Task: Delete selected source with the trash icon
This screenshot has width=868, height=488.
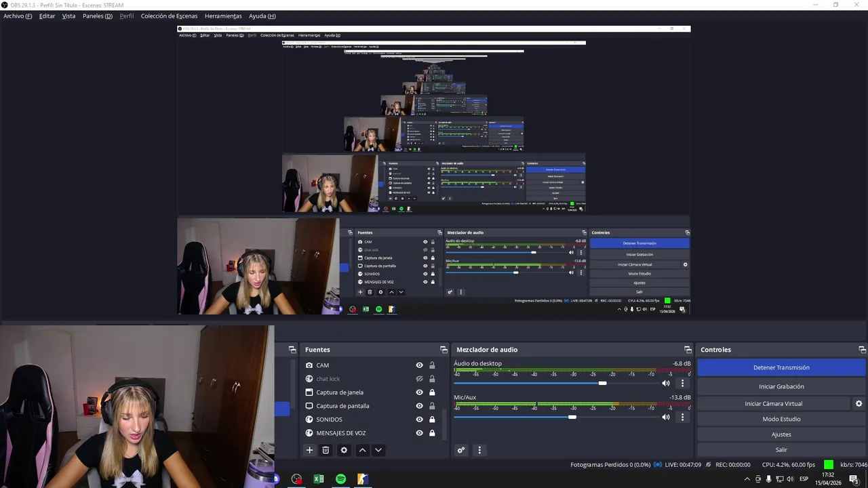Action: (x=325, y=450)
